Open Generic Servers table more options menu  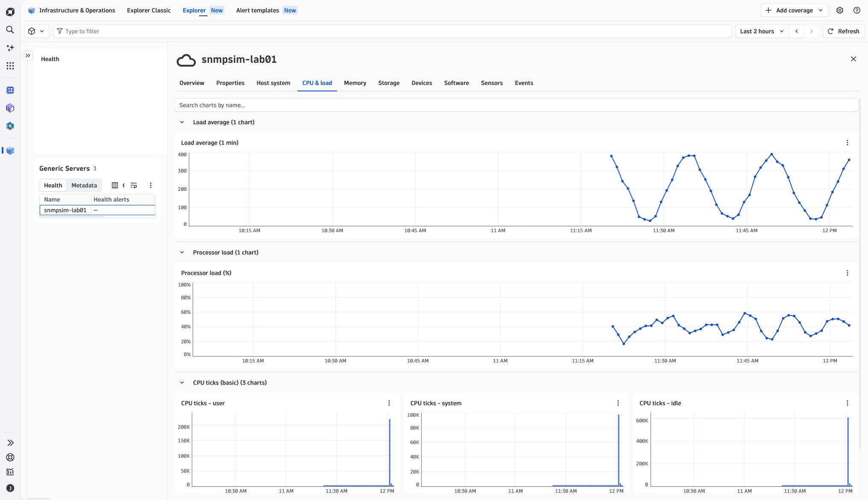[x=151, y=185]
